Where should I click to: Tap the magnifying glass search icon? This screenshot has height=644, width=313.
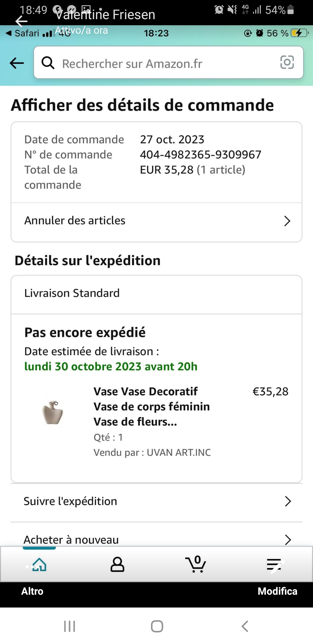(x=48, y=63)
